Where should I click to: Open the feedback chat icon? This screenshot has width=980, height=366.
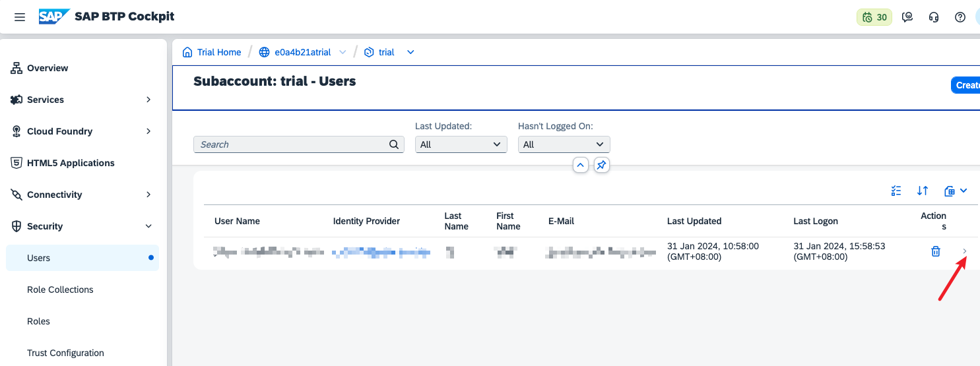point(907,17)
